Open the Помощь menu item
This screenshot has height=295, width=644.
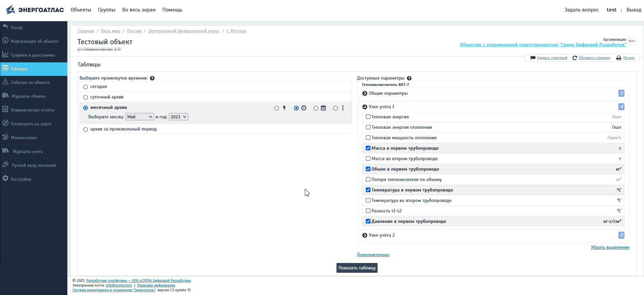tap(172, 10)
